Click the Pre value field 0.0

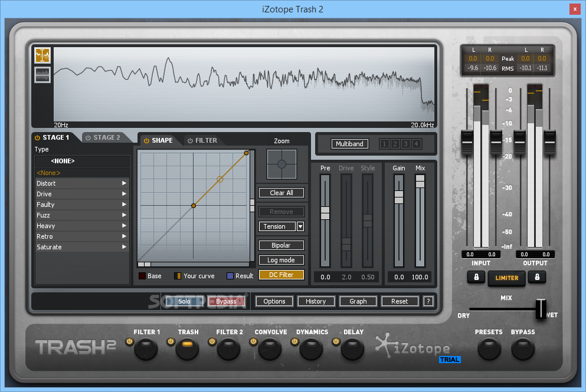(x=325, y=277)
